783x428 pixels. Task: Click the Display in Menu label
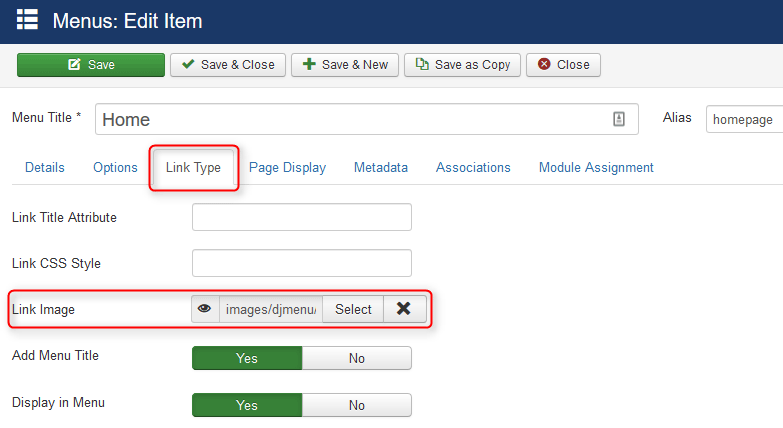click(58, 403)
